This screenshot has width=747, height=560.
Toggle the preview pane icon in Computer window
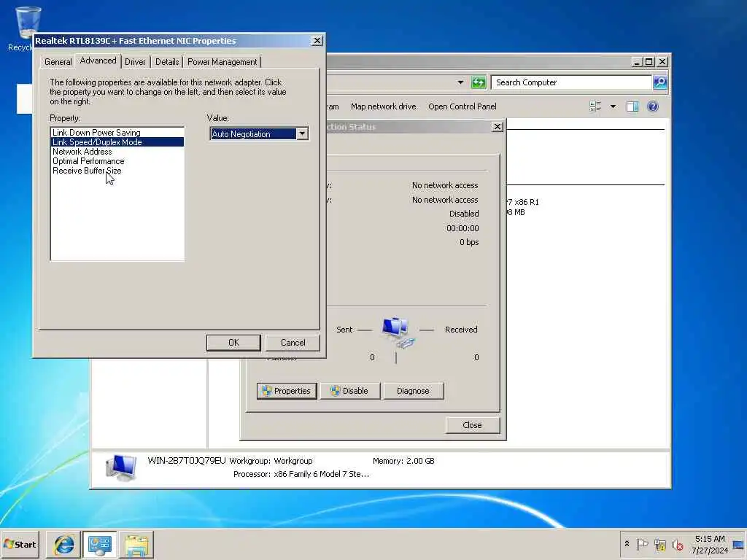click(632, 106)
